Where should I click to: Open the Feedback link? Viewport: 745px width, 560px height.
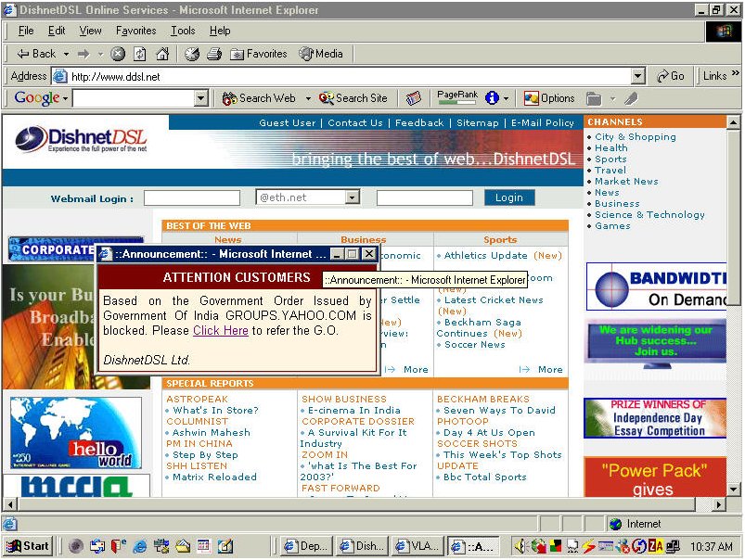coord(419,123)
